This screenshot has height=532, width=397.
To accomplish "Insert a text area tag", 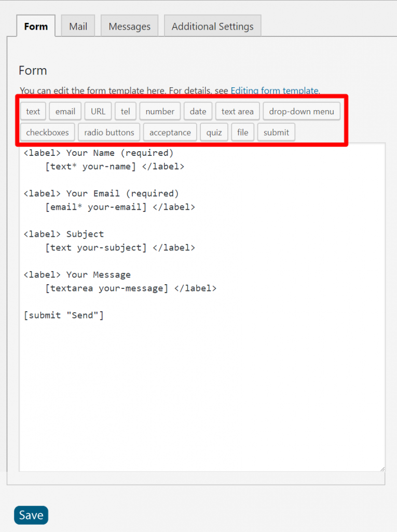I will [x=237, y=111].
